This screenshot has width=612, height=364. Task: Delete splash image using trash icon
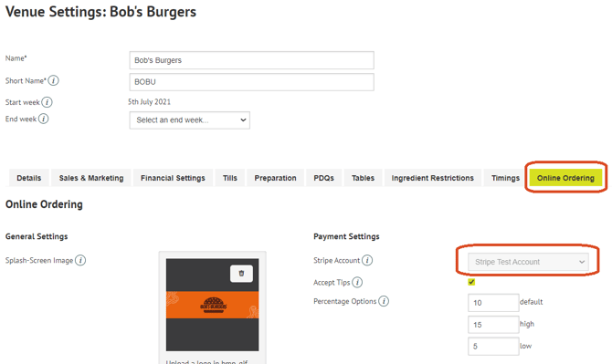241,274
